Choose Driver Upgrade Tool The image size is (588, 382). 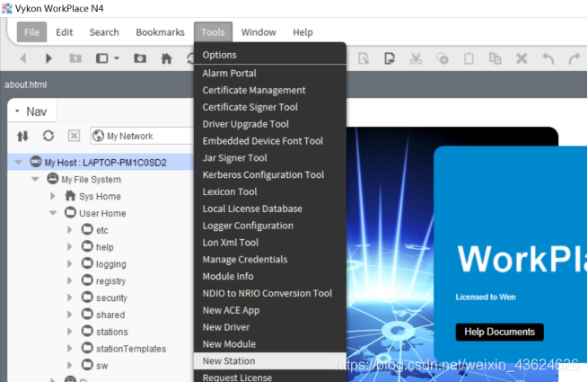(270, 123)
